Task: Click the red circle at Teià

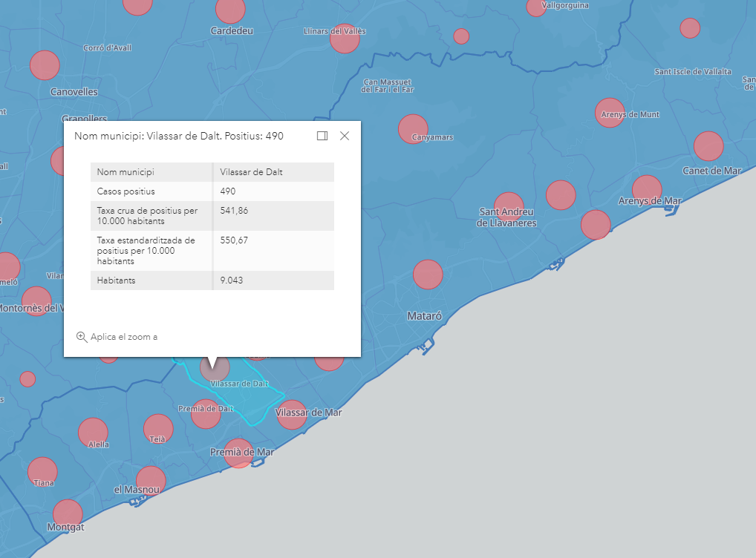Action: point(158,429)
